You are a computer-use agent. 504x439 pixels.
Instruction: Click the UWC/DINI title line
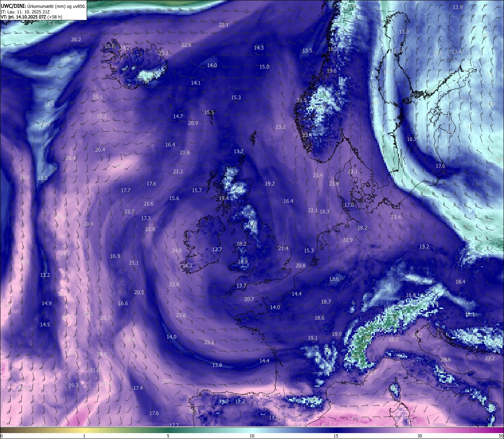click(x=43, y=6)
